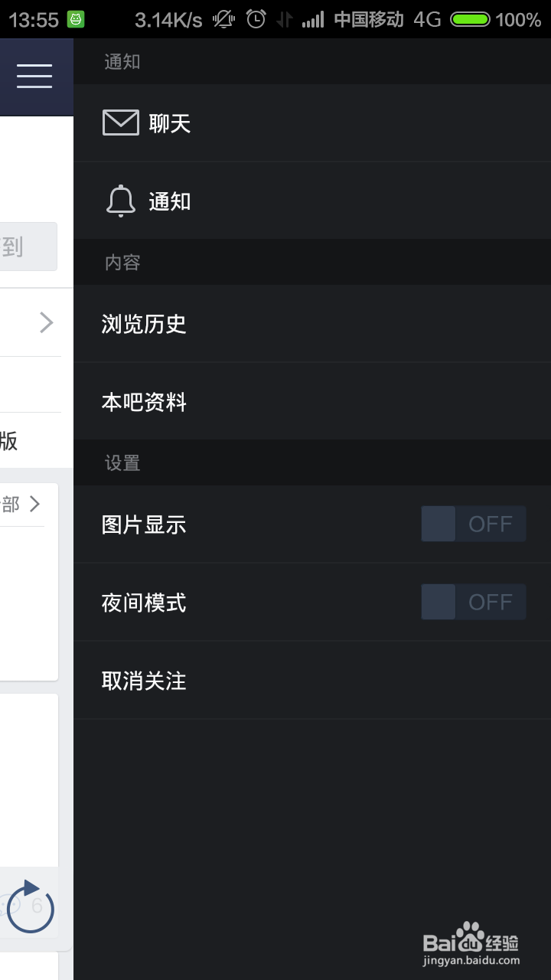Open 浏览历史 menu entry
The height and width of the screenshot is (980, 551).
(x=312, y=324)
